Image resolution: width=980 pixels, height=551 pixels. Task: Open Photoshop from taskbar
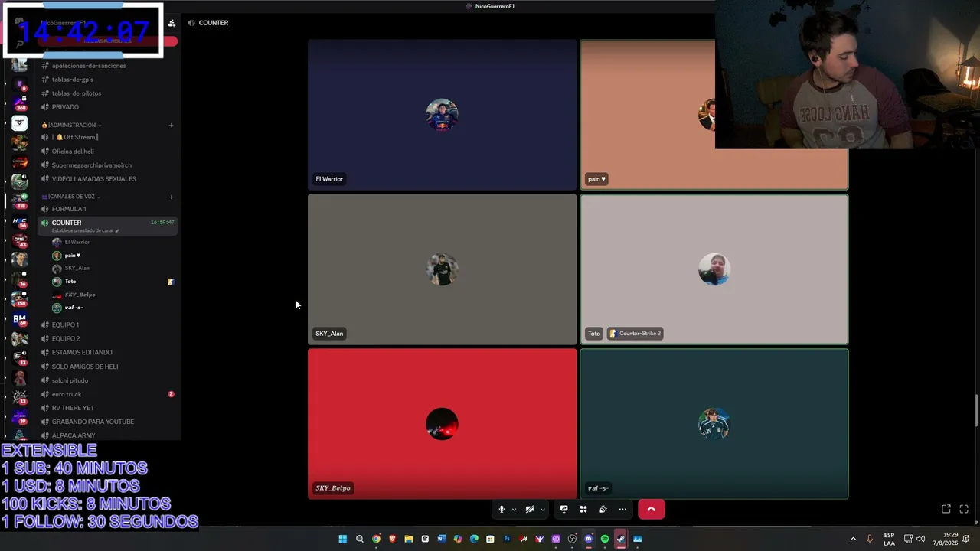click(x=507, y=539)
